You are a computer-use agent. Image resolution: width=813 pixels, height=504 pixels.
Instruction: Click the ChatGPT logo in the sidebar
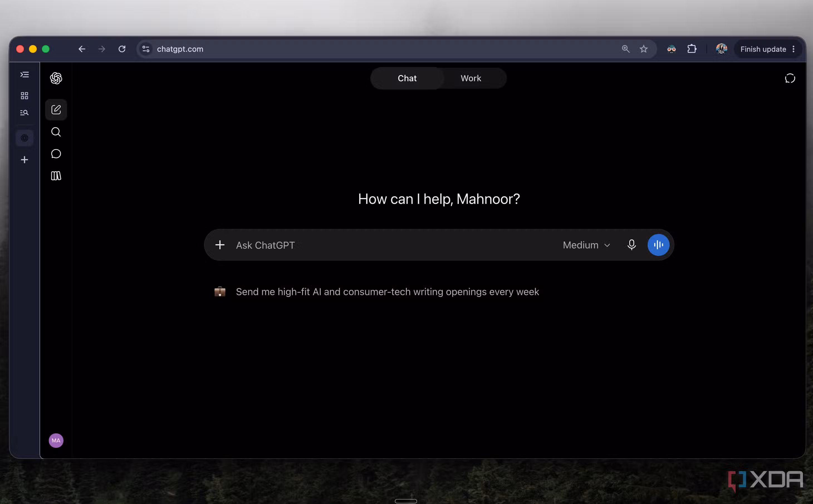click(56, 78)
